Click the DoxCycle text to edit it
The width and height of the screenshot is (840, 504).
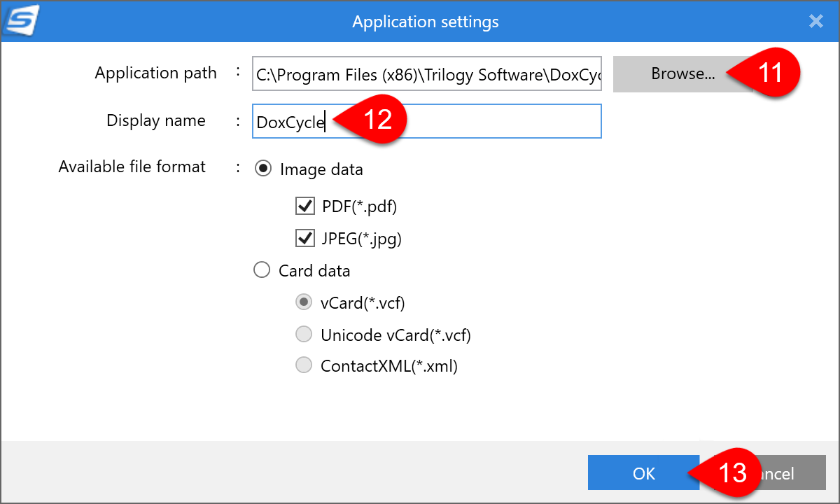290,120
